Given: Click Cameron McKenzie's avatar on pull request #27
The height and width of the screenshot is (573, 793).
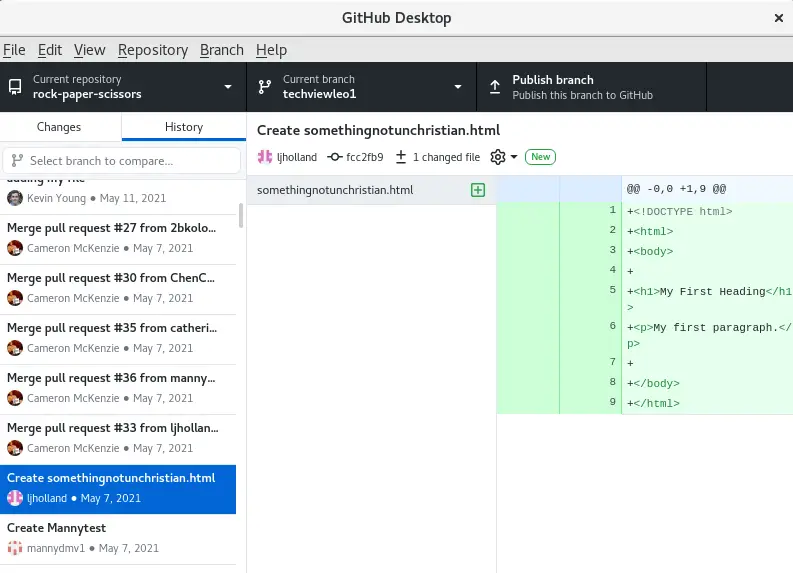Looking at the screenshot, I should pos(15,248).
